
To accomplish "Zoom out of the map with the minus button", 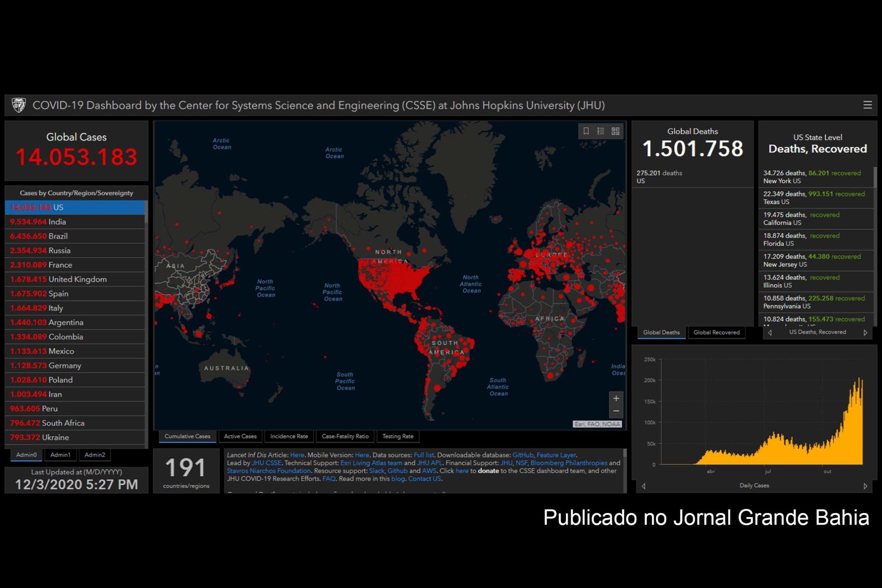I will tap(616, 411).
